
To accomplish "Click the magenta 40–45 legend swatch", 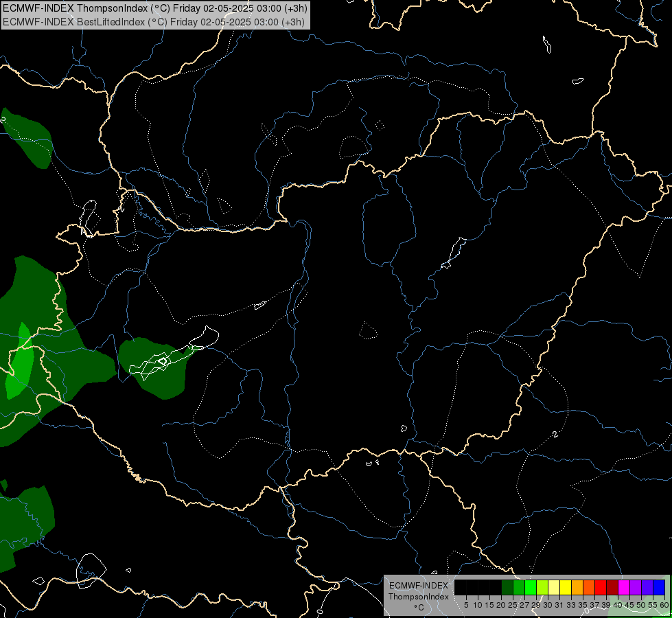I will click(x=624, y=587).
